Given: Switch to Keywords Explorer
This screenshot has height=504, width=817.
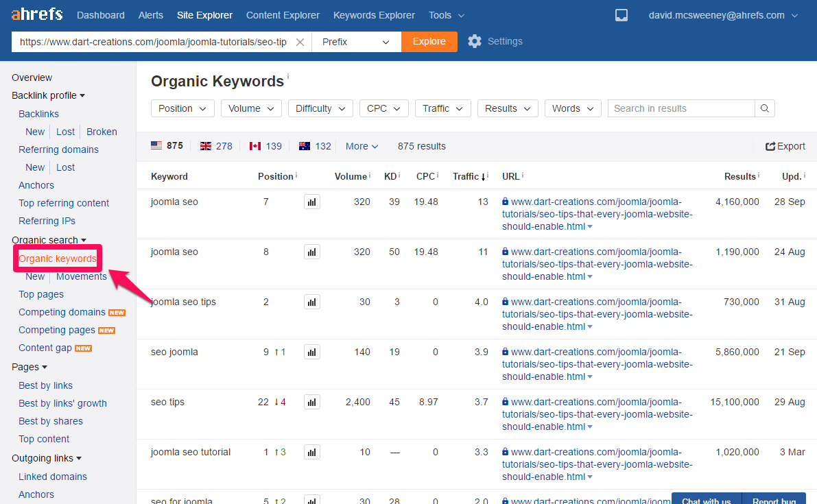Looking at the screenshot, I should point(374,15).
